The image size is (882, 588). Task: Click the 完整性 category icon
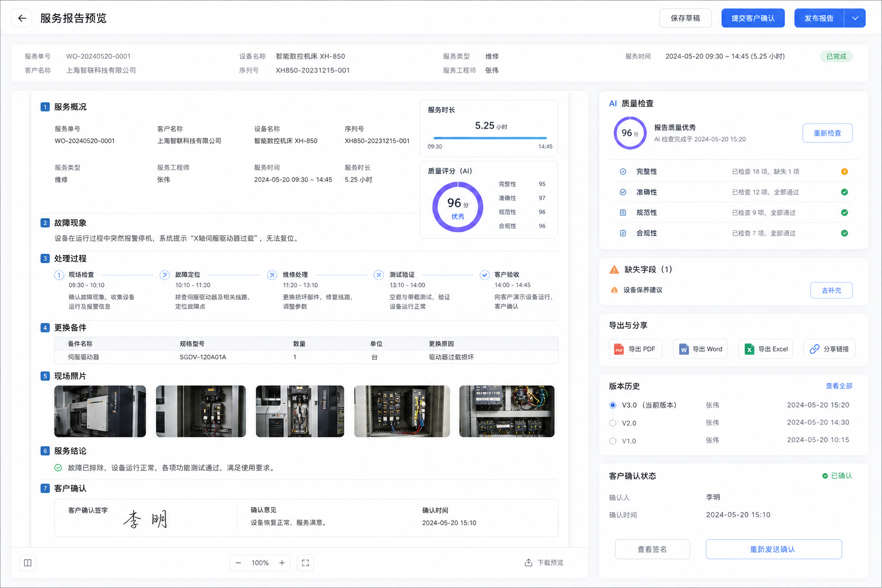623,172
